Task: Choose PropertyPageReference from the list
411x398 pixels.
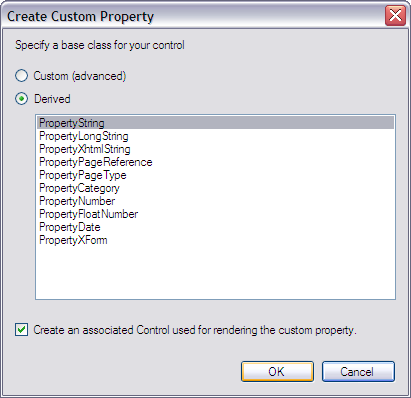Action: coord(215,162)
